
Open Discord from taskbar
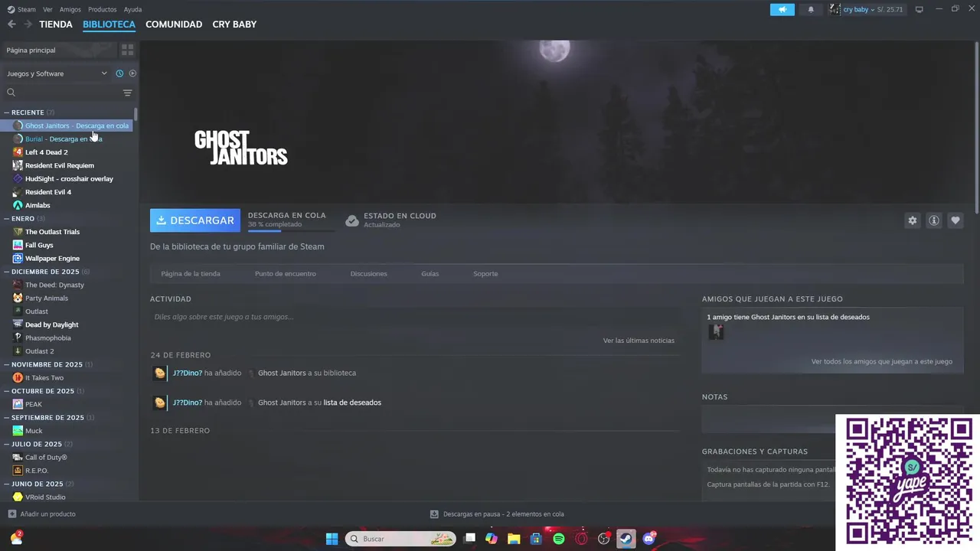tap(649, 539)
